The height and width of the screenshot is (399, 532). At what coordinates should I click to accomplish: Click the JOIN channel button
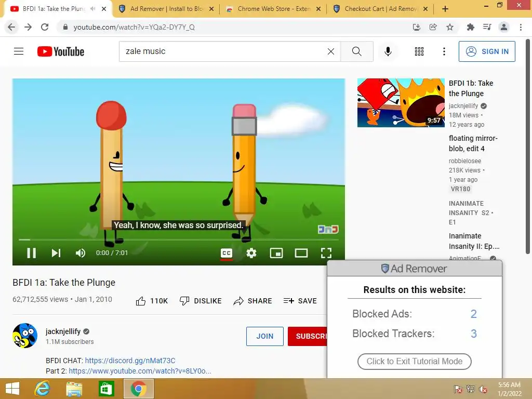[265, 336]
